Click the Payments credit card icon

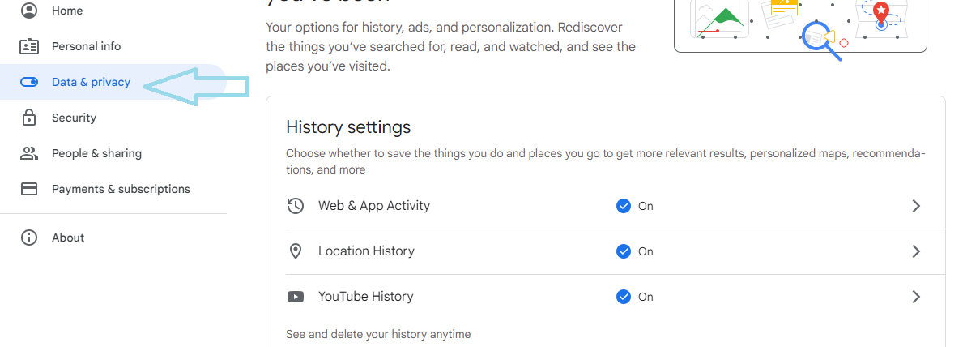tap(29, 189)
